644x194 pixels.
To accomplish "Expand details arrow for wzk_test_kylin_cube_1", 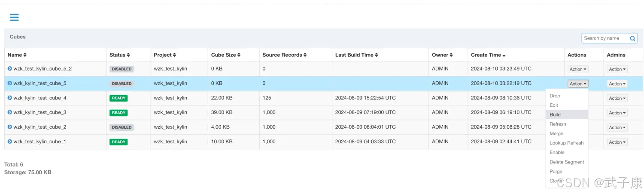I will click(x=10, y=142).
